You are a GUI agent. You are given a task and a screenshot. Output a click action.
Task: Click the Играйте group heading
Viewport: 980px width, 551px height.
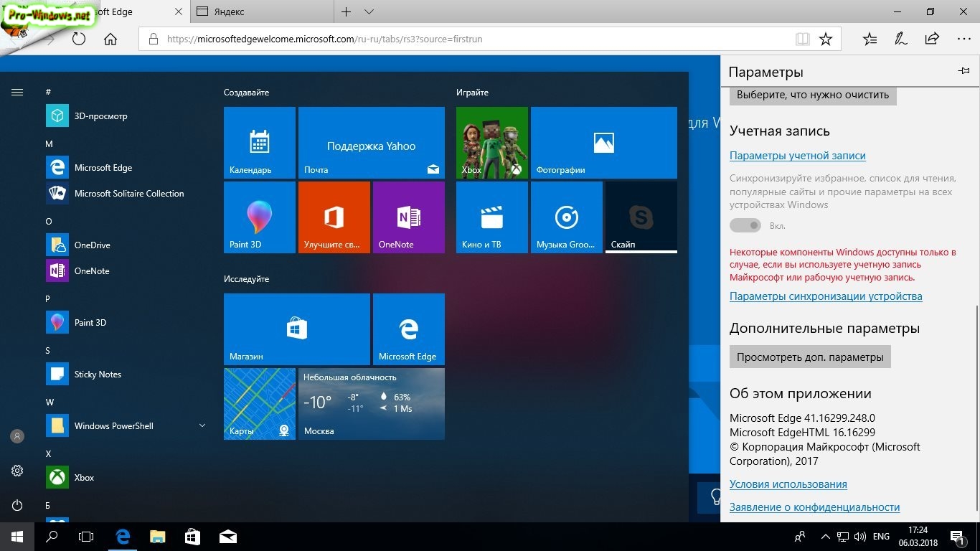472,93
